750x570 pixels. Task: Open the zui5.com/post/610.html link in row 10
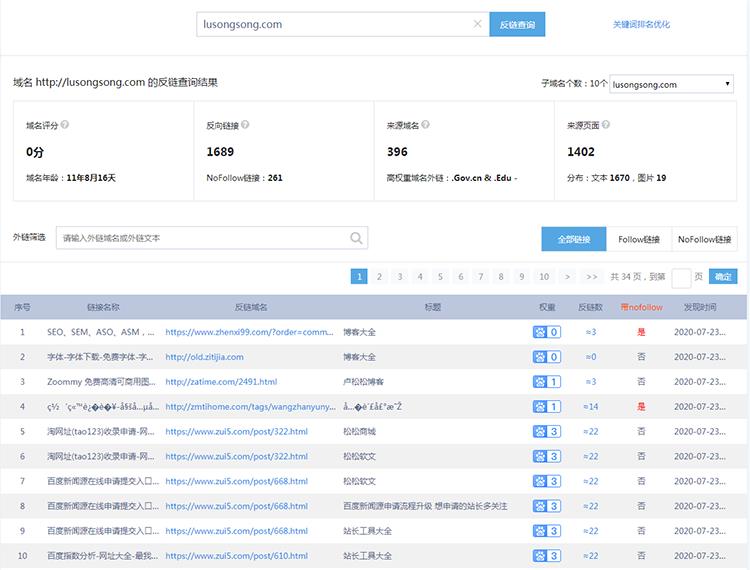coord(236,556)
